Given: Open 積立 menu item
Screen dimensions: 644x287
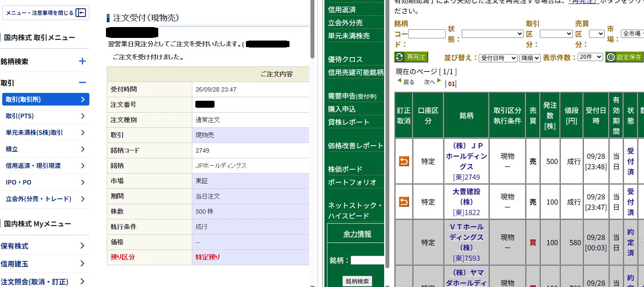Looking at the screenshot, I should click(46, 149).
